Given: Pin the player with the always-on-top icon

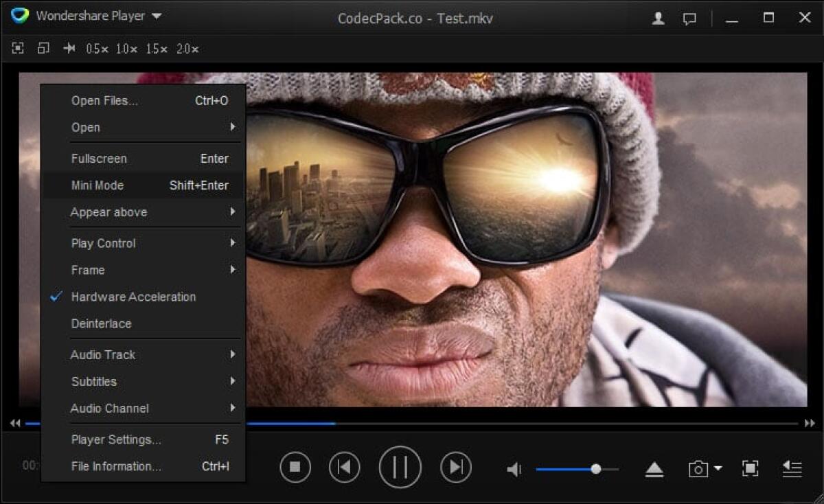Looking at the screenshot, I should tap(69, 49).
